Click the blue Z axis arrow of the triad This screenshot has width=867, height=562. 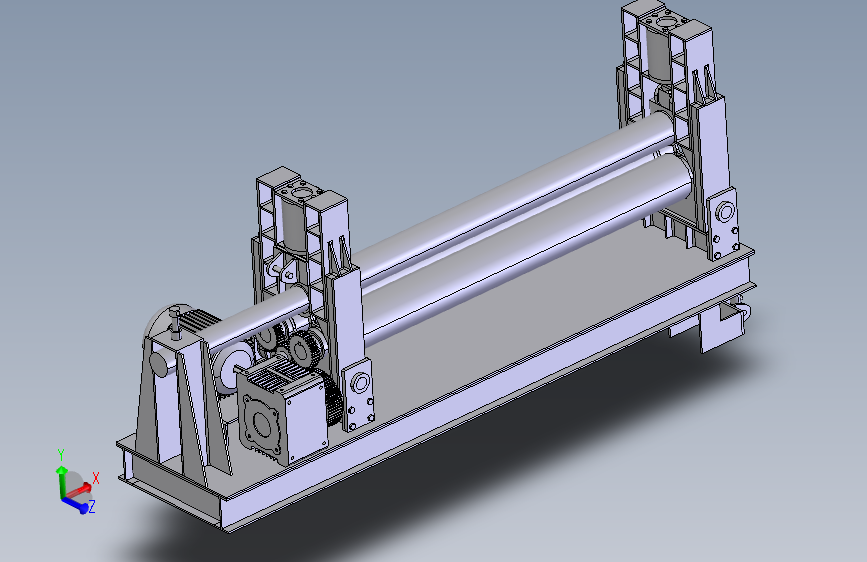point(76,504)
